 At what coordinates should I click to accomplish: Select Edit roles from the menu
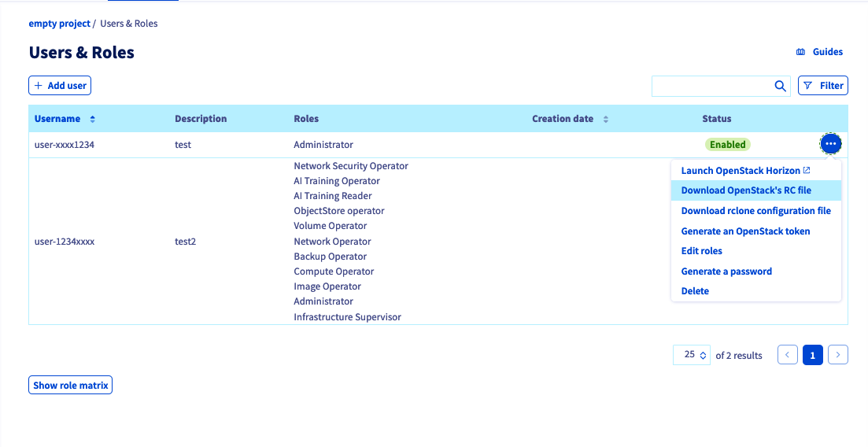[x=701, y=251]
